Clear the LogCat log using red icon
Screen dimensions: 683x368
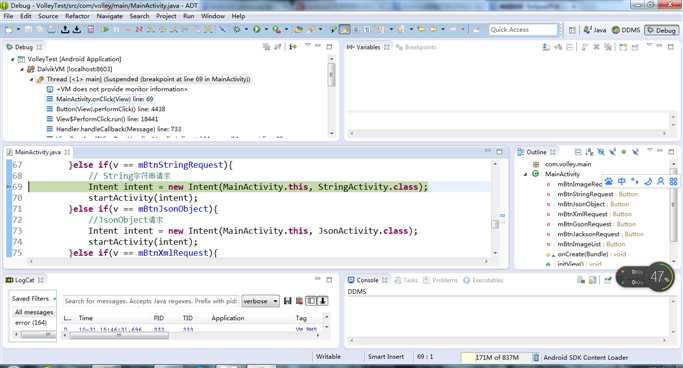pos(299,301)
